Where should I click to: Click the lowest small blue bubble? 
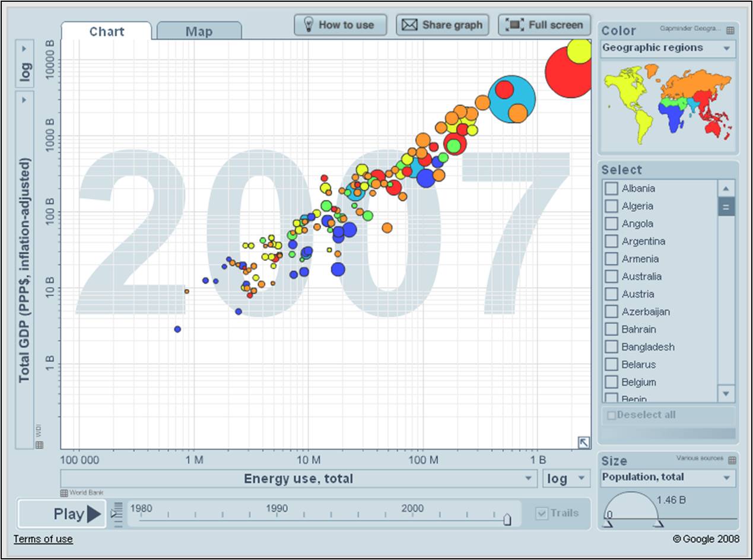tap(177, 329)
